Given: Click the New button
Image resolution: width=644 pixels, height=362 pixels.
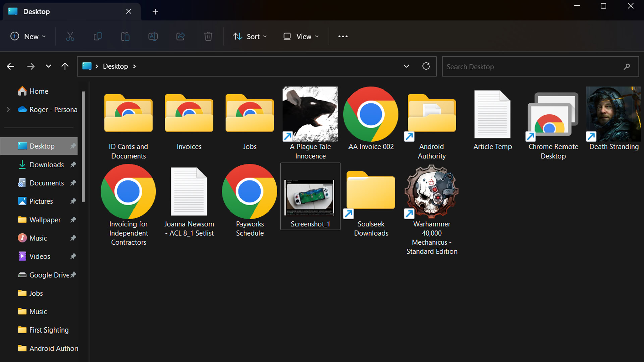Looking at the screenshot, I should click(x=28, y=36).
